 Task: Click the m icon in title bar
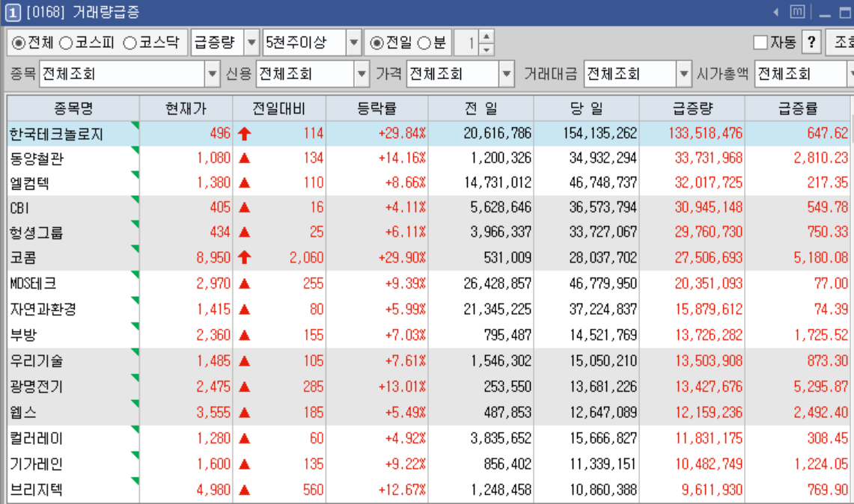coord(797,12)
